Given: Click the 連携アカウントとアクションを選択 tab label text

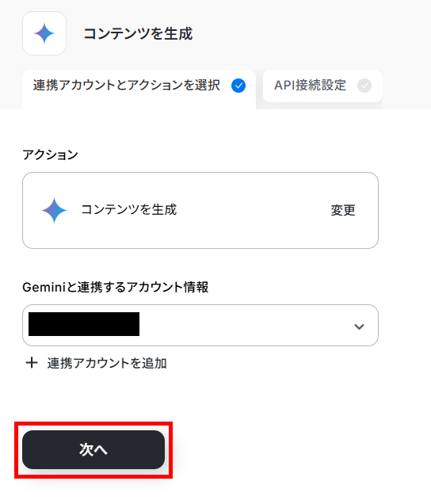Looking at the screenshot, I should [x=127, y=86].
